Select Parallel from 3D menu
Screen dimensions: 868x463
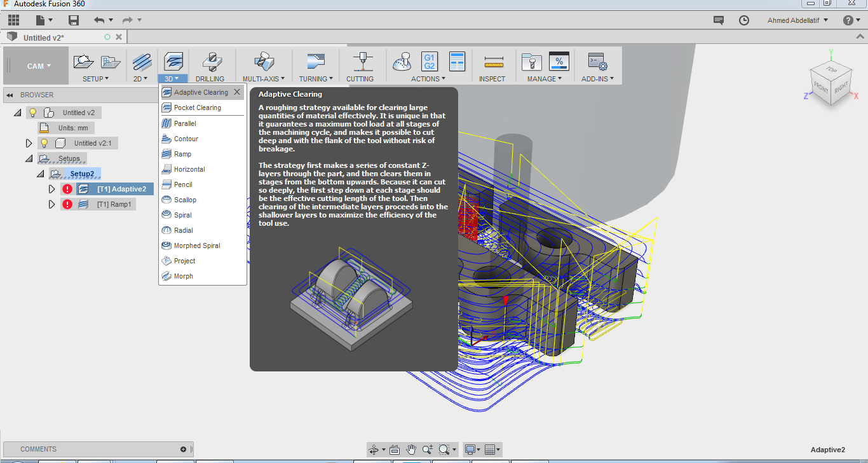click(202, 123)
